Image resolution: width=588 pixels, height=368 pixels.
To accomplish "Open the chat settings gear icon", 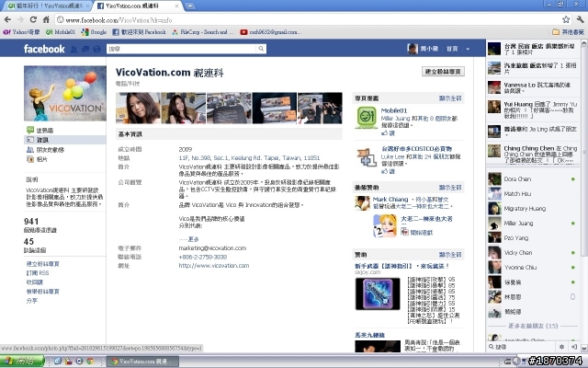I will pos(561,347).
